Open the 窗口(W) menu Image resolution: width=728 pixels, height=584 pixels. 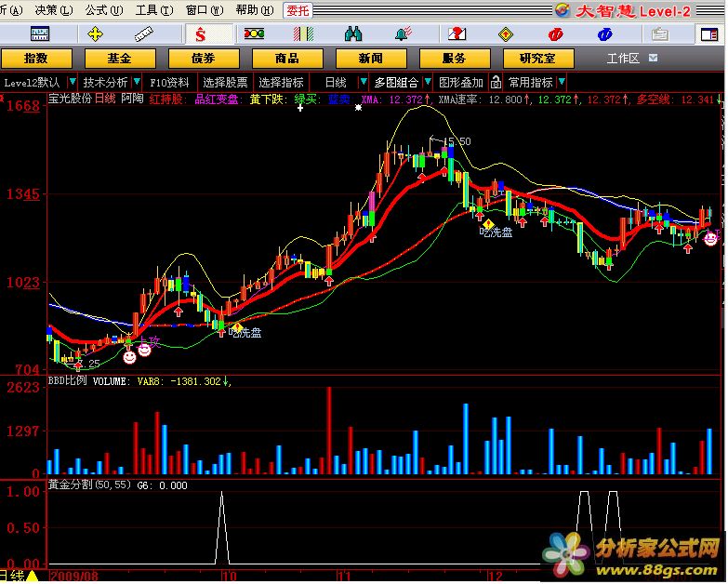[x=205, y=9]
